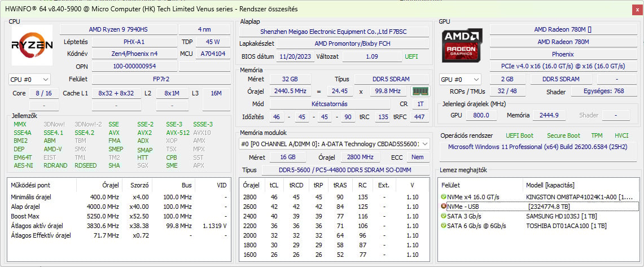Open the CPU #0 selector dropdown
The height and width of the screenshot is (267, 644).
[x=29, y=80]
